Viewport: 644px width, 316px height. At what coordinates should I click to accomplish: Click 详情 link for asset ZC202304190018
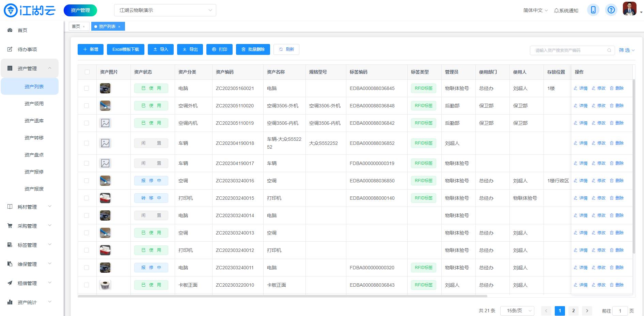click(581, 143)
